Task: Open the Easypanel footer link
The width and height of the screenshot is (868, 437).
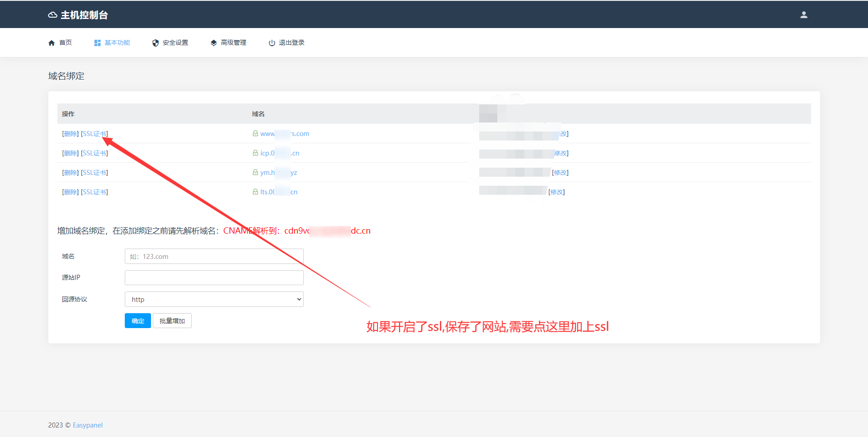Action: 87,425
